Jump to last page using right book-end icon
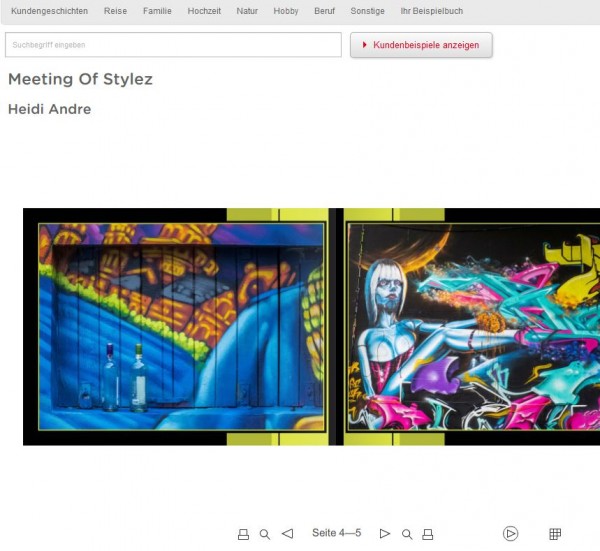 pos(428,534)
